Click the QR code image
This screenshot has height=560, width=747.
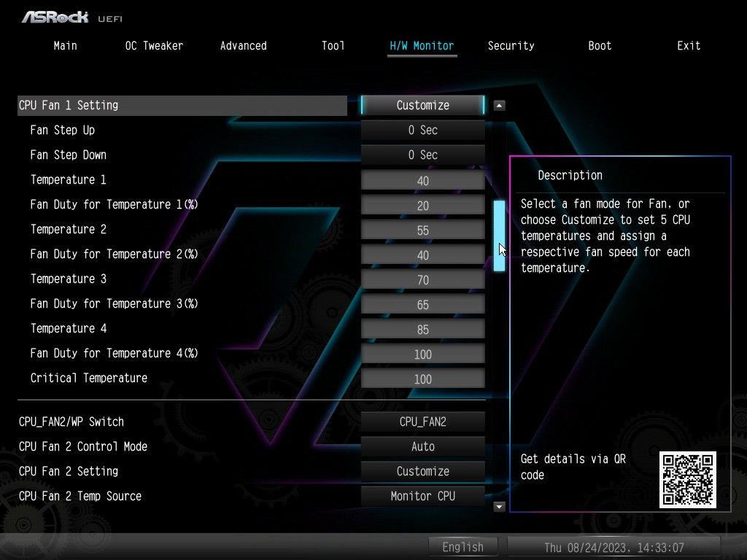[687, 480]
